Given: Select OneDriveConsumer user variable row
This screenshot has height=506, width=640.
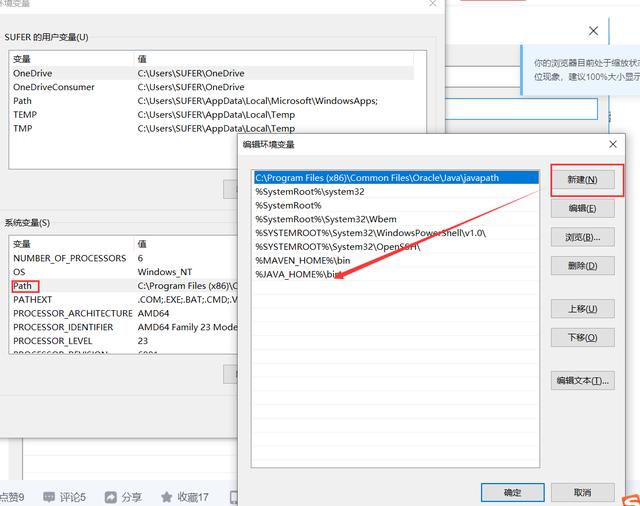Looking at the screenshot, I should [x=212, y=87].
